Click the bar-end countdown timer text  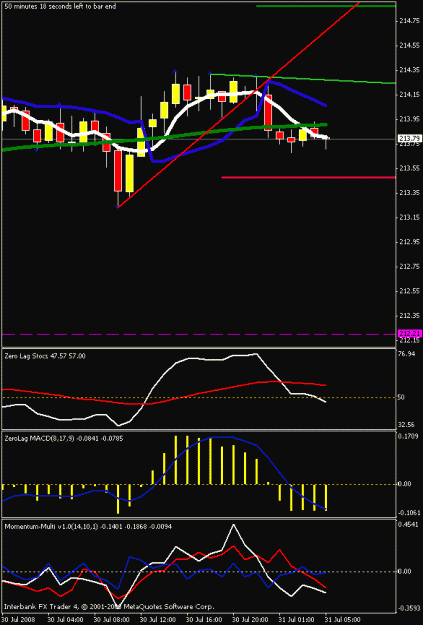pos(60,6)
